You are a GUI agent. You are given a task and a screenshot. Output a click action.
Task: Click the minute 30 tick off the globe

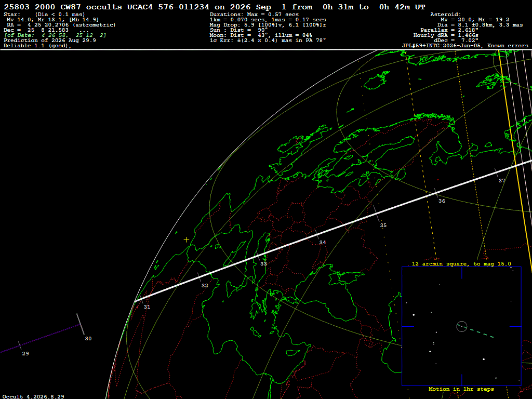(x=81, y=324)
